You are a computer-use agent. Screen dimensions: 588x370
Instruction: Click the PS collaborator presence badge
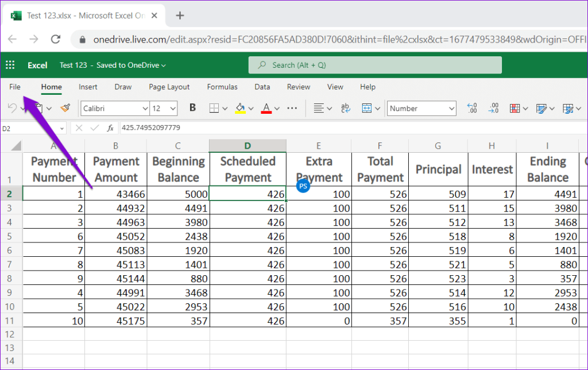pos(303,186)
